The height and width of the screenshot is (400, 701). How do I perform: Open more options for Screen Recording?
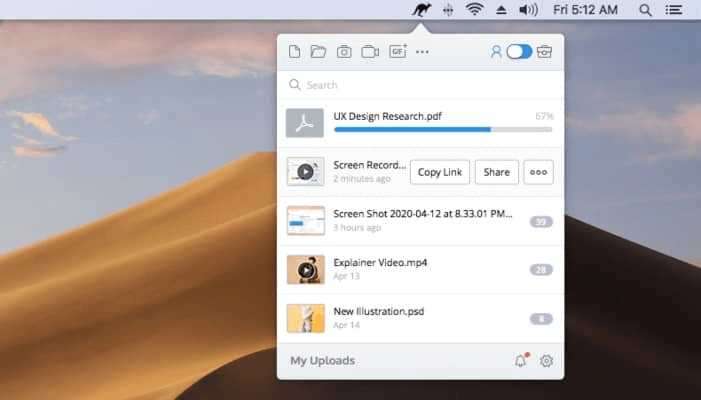point(538,172)
